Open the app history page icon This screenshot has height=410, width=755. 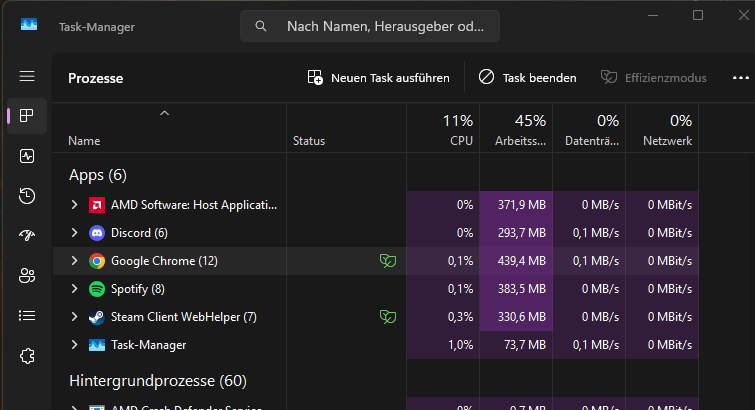[27, 196]
